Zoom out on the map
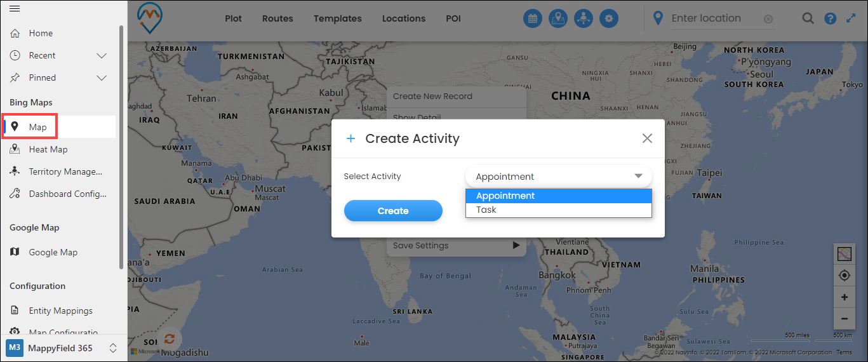Viewport: 868px width, 362px height. click(x=844, y=318)
